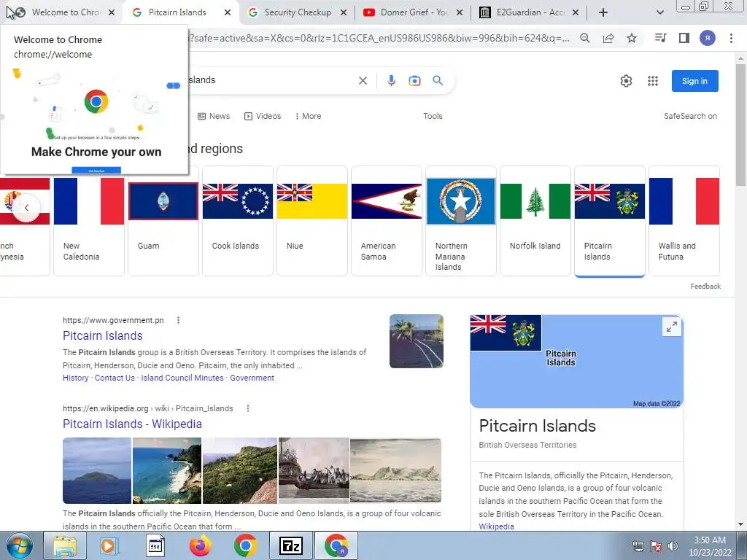Open media controls icon in toolbar
The image size is (747, 560).
click(660, 38)
